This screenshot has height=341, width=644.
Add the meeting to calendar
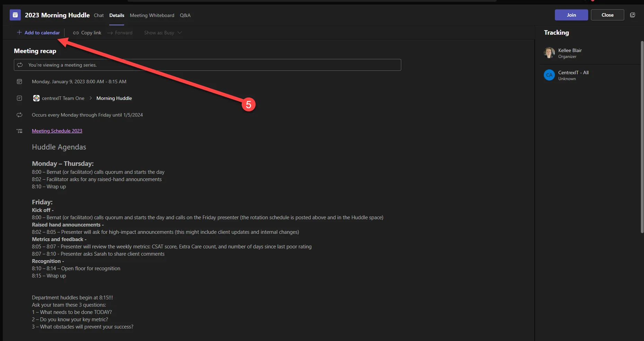(38, 33)
